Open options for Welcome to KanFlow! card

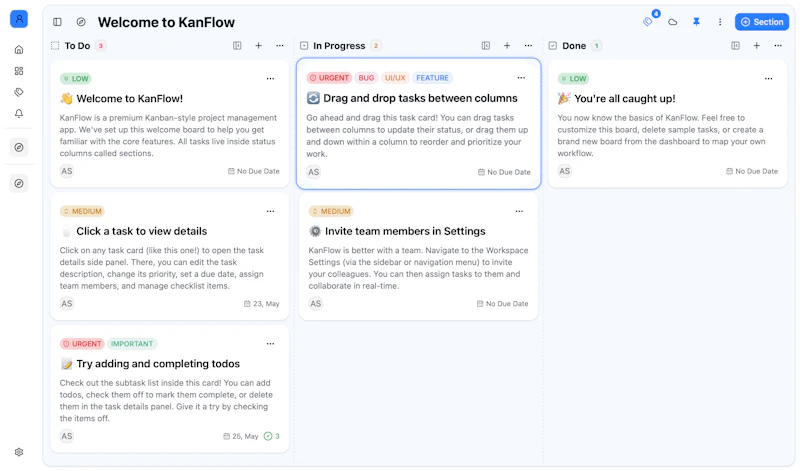pos(270,79)
